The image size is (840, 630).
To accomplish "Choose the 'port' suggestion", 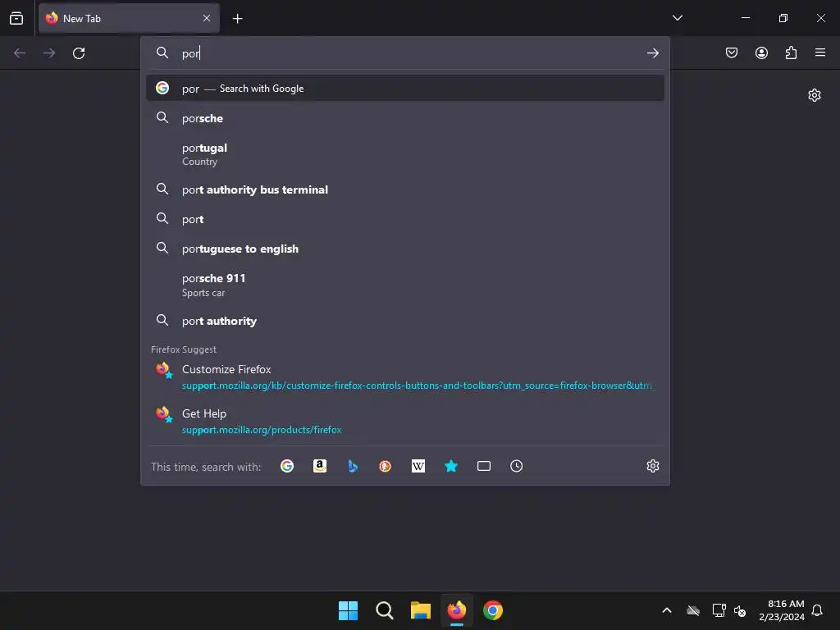I will [x=405, y=218].
